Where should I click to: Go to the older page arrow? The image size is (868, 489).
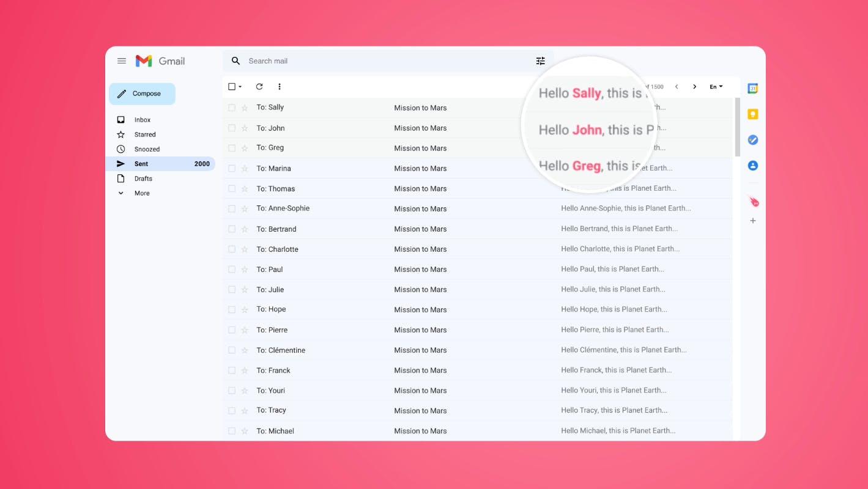[x=694, y=87]
